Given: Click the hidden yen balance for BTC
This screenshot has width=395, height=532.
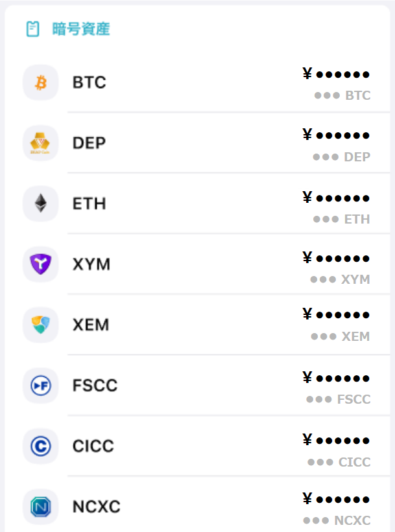Looking at the screenshot, I should click(x=336, y=74).
